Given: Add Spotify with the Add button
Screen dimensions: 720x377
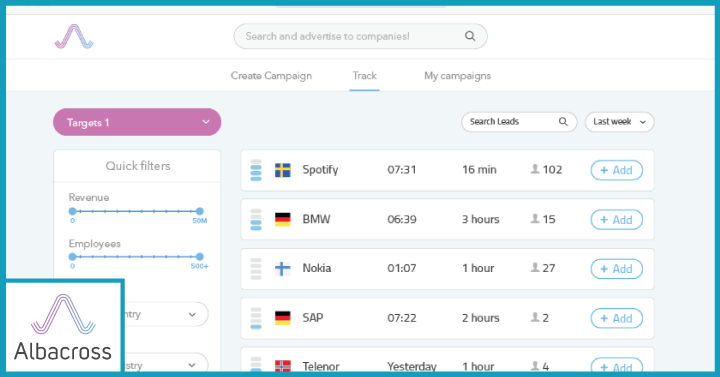Looking at the screenshot, I should [x=616, y=170].
